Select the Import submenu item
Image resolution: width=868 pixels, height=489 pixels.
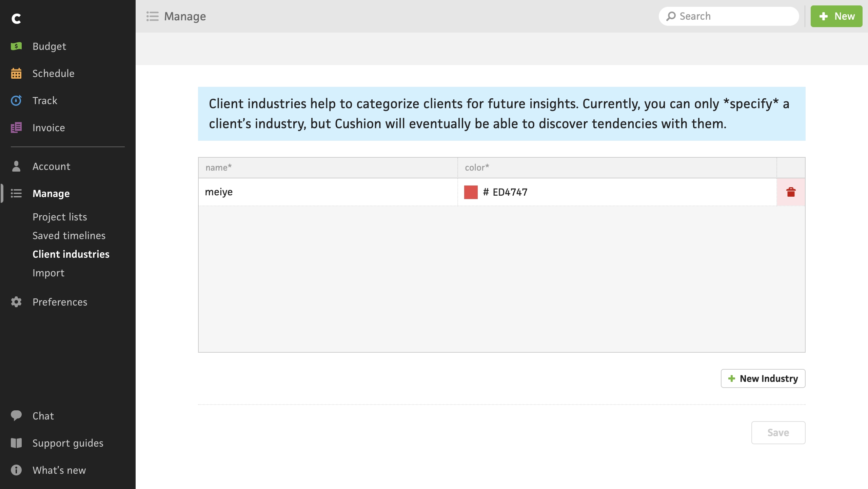(x=48, y=273)
